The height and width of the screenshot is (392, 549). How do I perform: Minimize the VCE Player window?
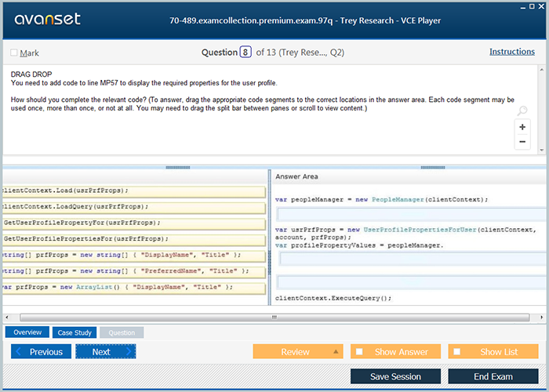(x=523, y=7)
